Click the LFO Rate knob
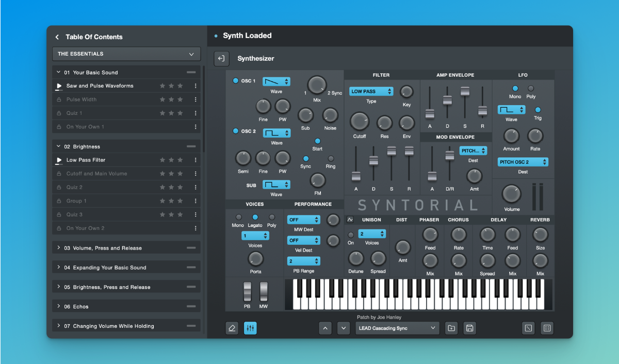 tap(535, 136)
